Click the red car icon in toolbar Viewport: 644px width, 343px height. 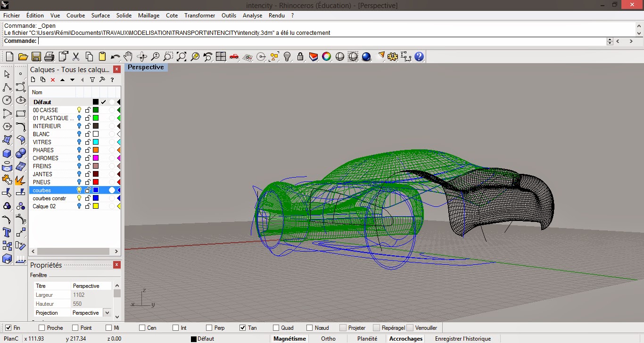click(234, 57)
